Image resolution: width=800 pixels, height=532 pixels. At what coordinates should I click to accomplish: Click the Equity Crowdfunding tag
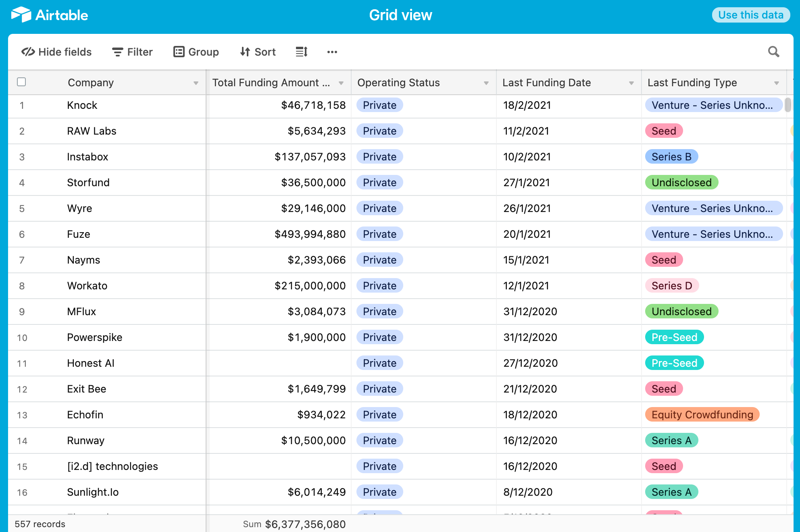click(702, 415)
